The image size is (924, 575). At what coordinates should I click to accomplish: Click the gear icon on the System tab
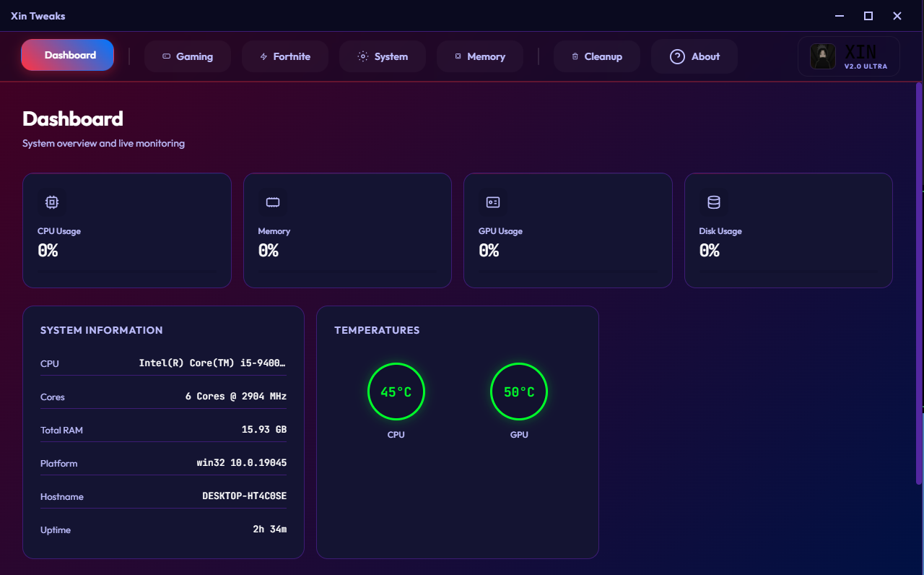[x=362, y=56]
